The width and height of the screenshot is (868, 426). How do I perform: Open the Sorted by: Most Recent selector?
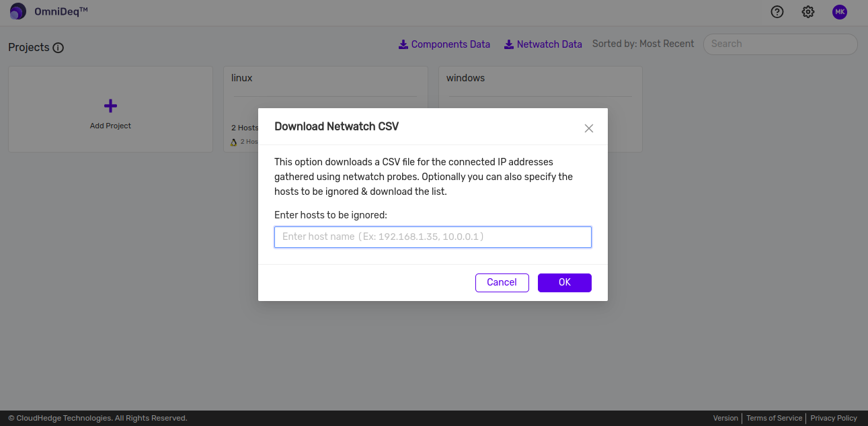[643, 44]
